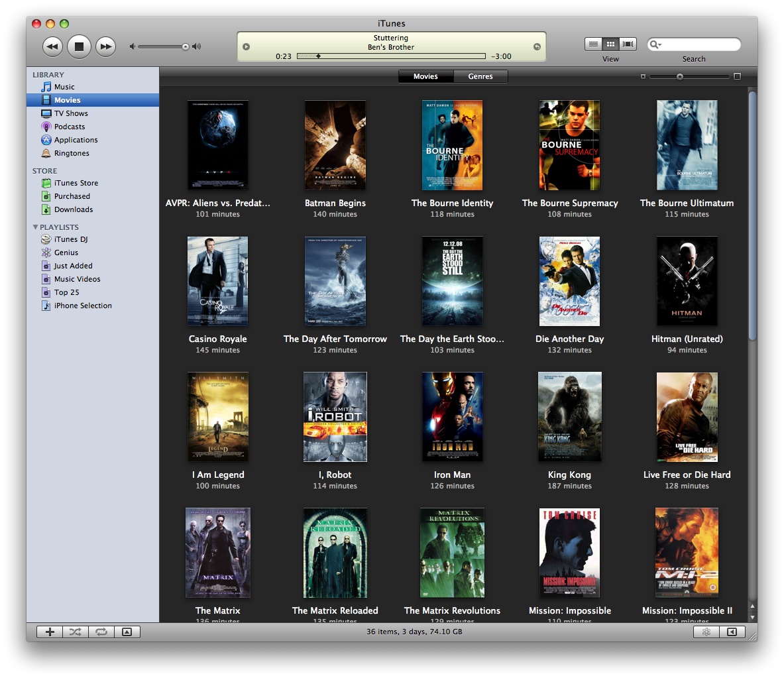The width and height of the screenshot is (784, 678).
Task: Select The Matrix Reloaded poster
Action: coord(335,553)
